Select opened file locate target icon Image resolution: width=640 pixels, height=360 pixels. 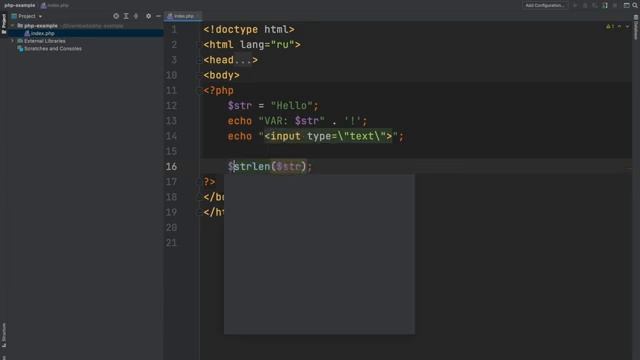(116, 16)
